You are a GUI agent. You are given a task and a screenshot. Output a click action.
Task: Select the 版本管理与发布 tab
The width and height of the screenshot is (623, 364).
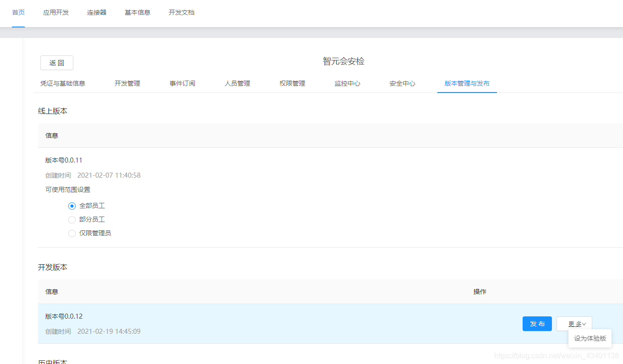(x=467, y=83)
